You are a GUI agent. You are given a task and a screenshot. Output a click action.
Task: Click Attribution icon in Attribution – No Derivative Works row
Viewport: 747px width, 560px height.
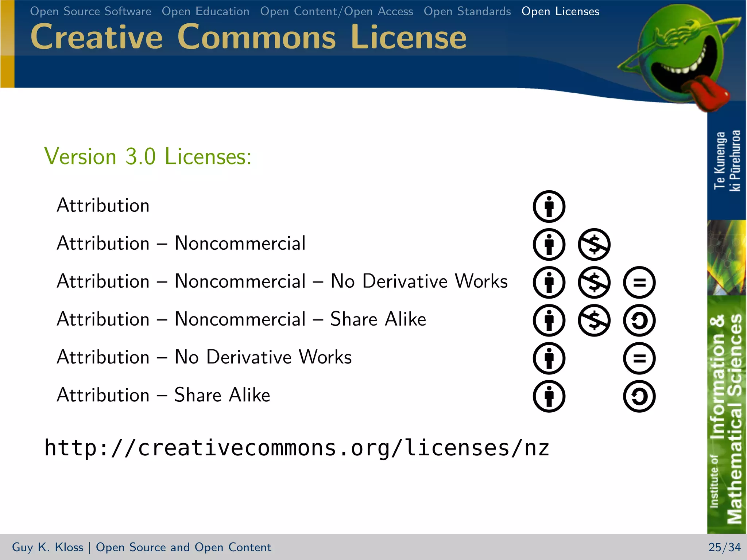[x=549, y=358]
